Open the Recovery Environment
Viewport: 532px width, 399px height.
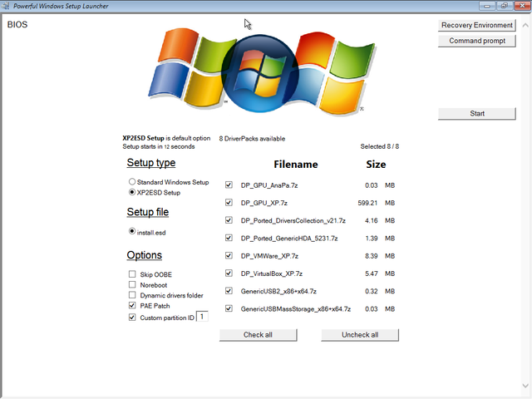click(x=477, y=25)
